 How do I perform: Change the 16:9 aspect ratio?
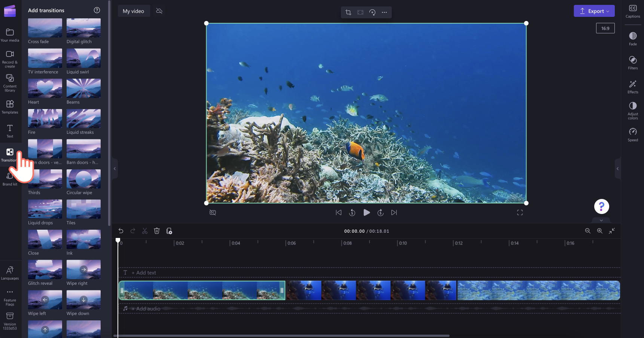coord(605,28)
